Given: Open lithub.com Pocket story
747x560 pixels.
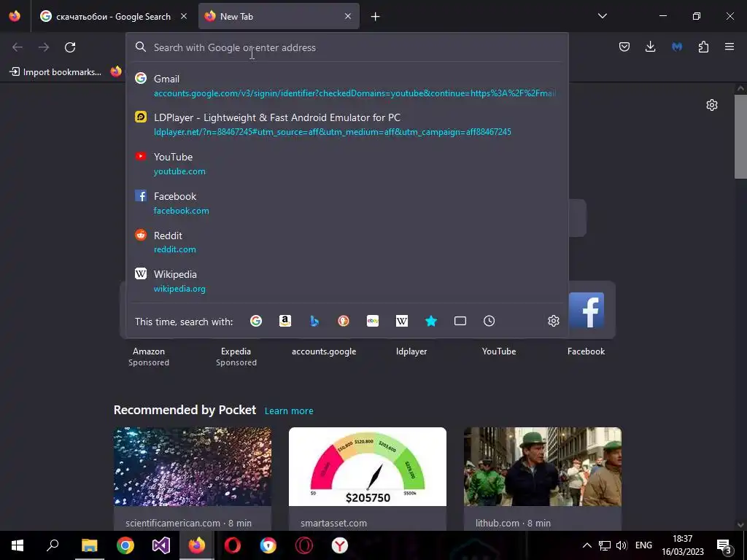Looking at the screenshot, I should 543,479.
